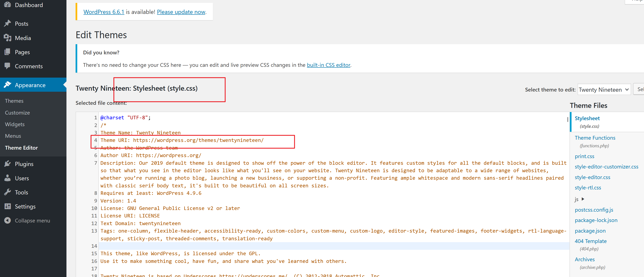The width and height of the screenshot is (644, 277).
Task: Open postcss.config.js file
Action: point(594,210)
